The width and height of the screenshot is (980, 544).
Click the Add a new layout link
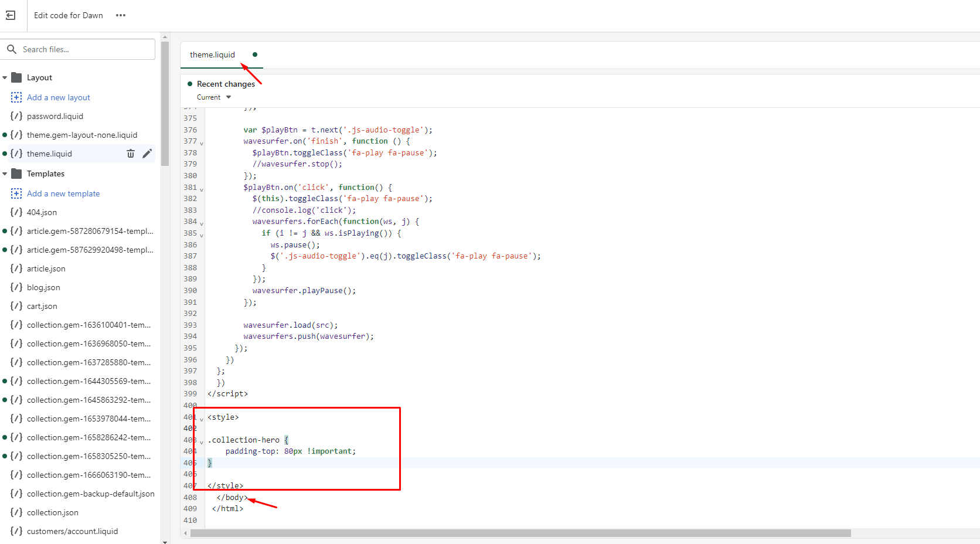pos(59,97)
